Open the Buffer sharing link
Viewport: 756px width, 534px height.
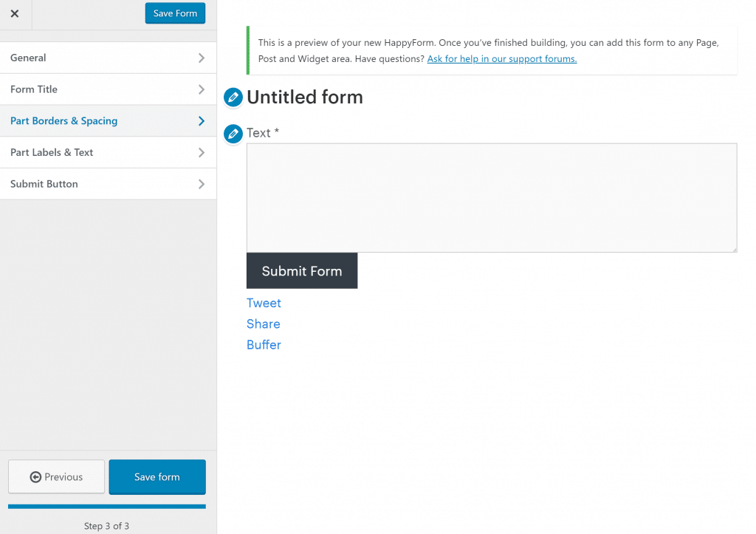point(264,344)
